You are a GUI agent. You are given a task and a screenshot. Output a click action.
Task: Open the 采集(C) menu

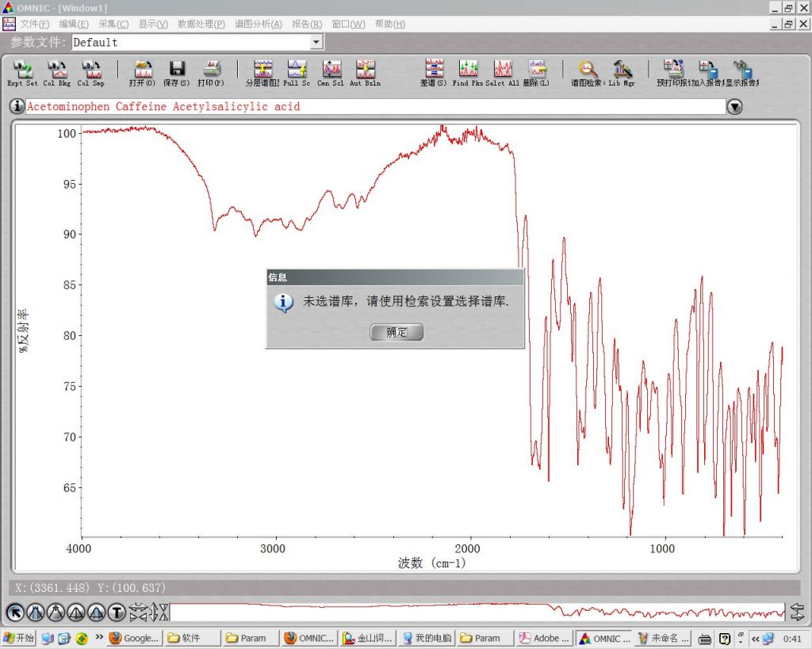click(113, 25)
